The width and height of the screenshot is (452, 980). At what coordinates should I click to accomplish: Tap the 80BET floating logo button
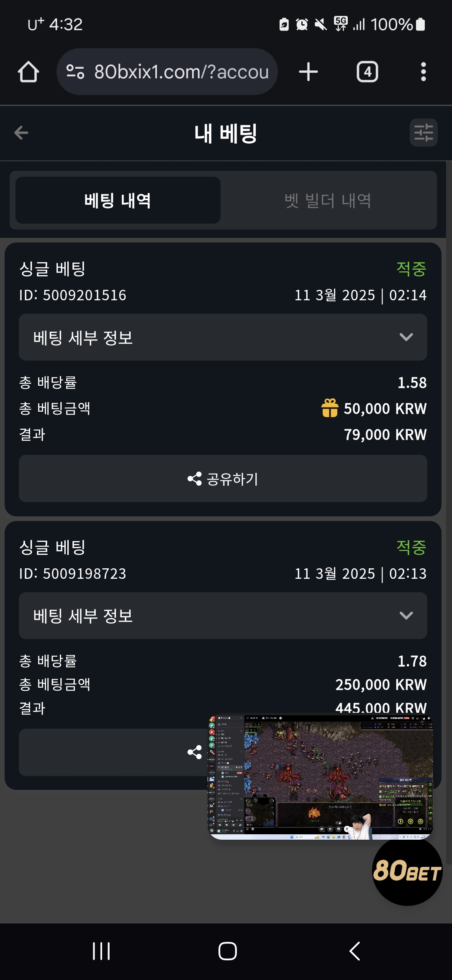click(x=407, y=871)
